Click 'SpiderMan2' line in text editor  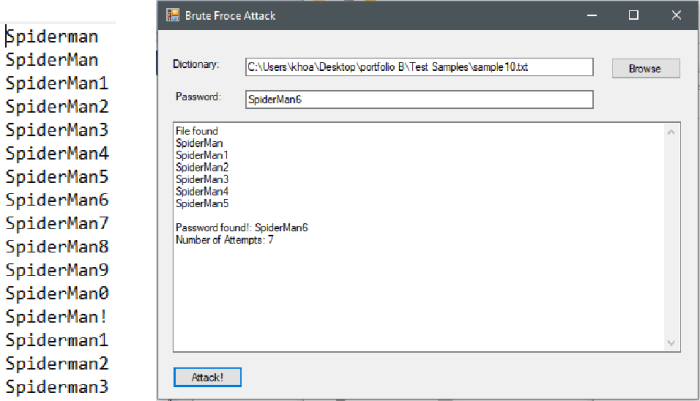coord(57,107)
